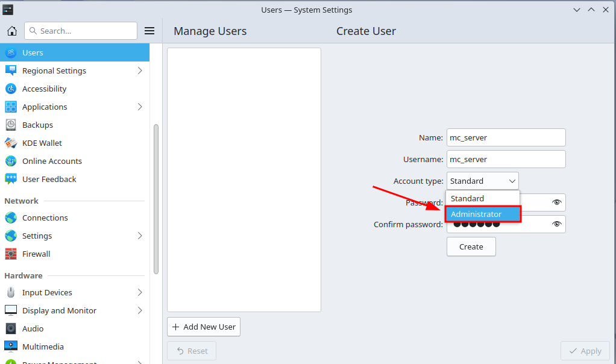Open the KDE Wallet icon
616x364 pixels.
coord(11,143)
